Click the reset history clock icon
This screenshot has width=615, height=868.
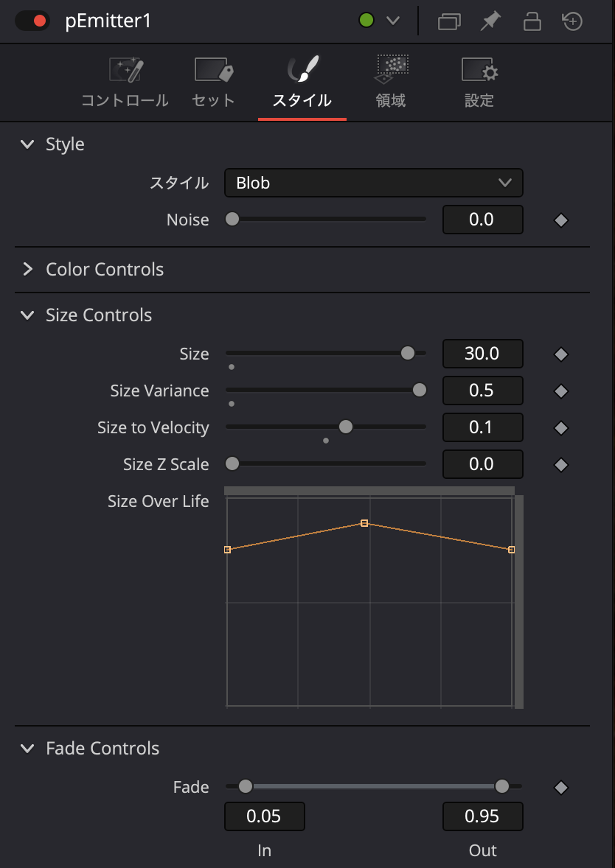pyautogui.click(x=573, y=21)
